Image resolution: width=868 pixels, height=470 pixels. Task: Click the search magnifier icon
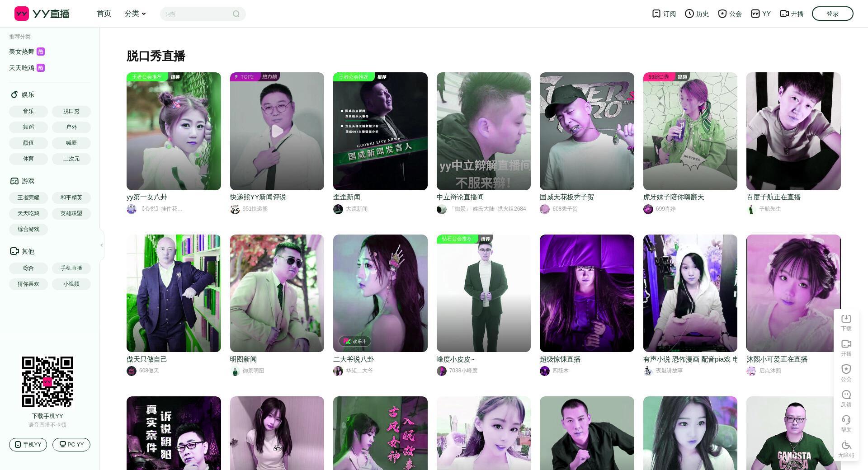(236, 14)
